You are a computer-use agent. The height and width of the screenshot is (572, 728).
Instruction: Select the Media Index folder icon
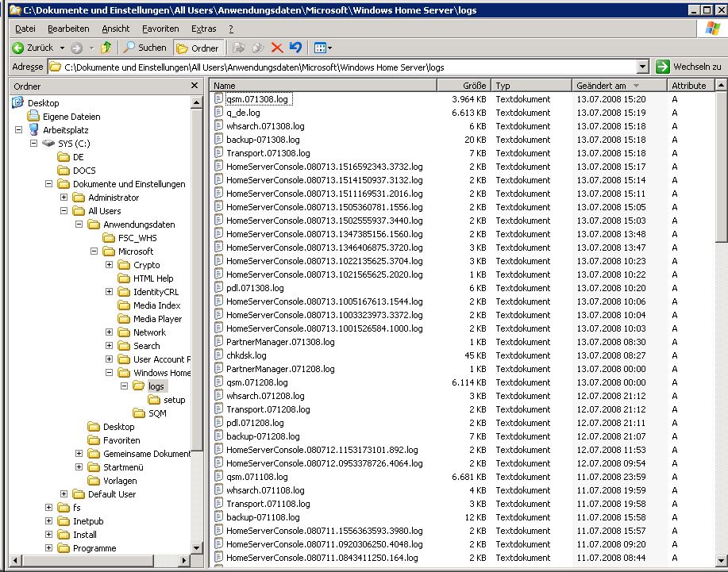click(x=124, y=305)
